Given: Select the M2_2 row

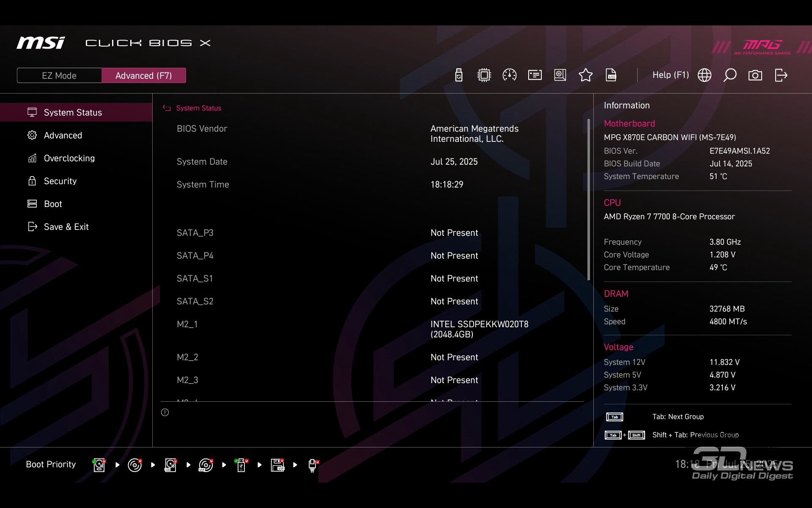Looking at the screenshot, I should (372, 357).
